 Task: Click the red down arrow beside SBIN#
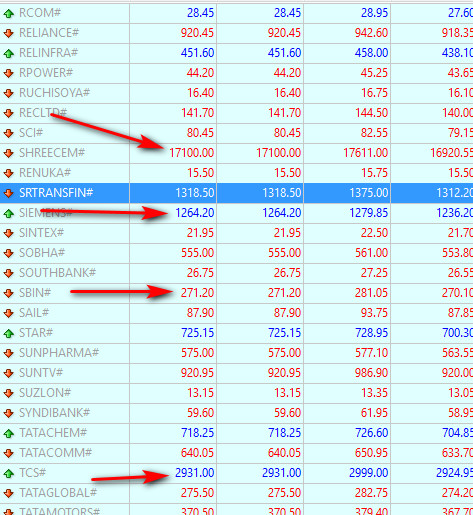tap(9, 293)
